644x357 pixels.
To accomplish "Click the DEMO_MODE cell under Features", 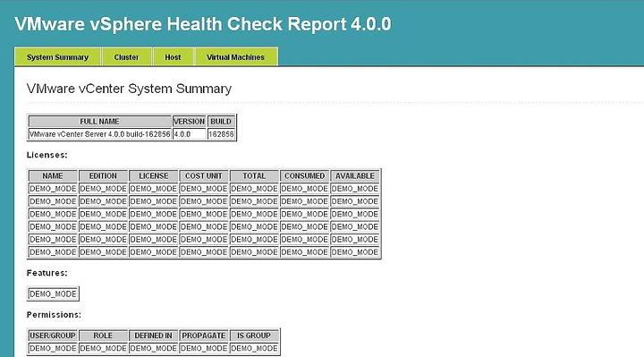I will [x=53, y=294].
